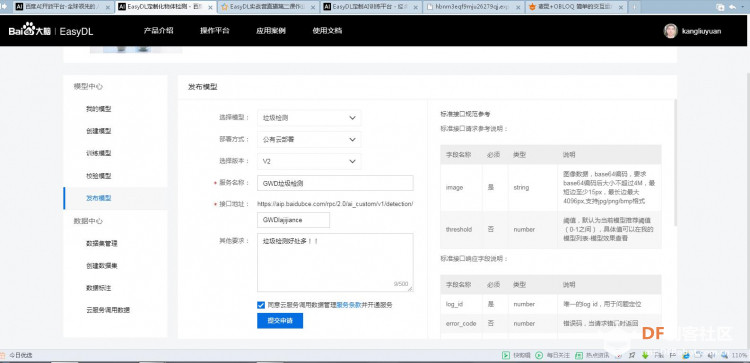Open the 选择版本 dropdown showing V2

pyautogui.click(x=309, y=162)
